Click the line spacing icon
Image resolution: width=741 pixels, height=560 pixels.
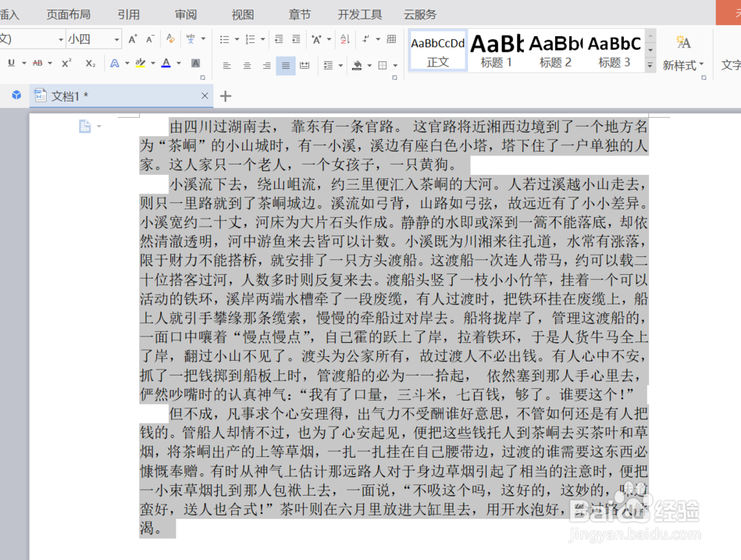click(x=328, y=65)
